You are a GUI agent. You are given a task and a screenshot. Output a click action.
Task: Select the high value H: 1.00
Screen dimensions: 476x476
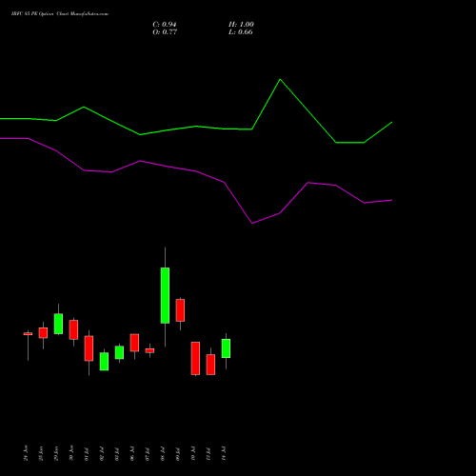241,25
